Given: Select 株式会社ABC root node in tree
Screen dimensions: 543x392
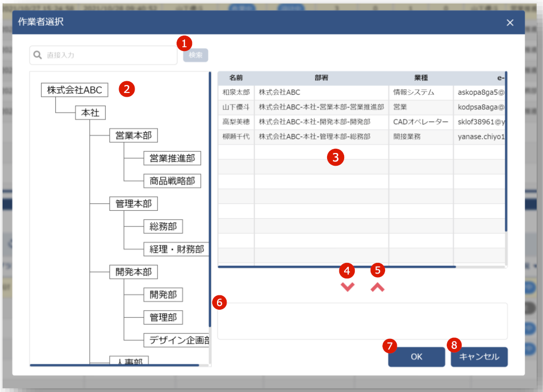Looking at the screenshot, I should tap(74, 90).
